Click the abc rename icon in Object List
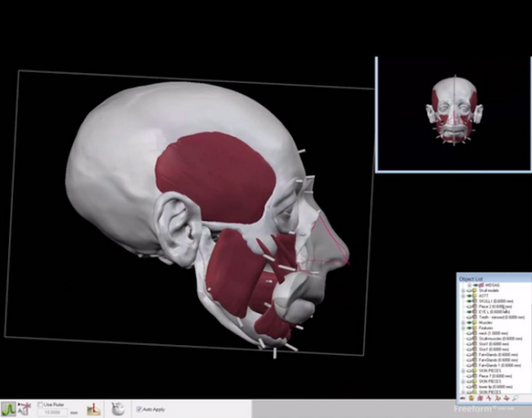The height and width of the screenshot is (418, 532). pos(462,399)
